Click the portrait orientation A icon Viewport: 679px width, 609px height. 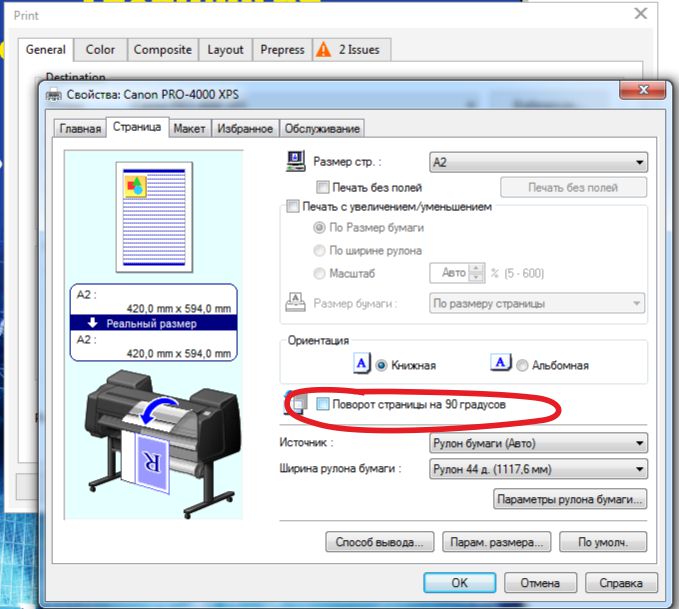362,363
